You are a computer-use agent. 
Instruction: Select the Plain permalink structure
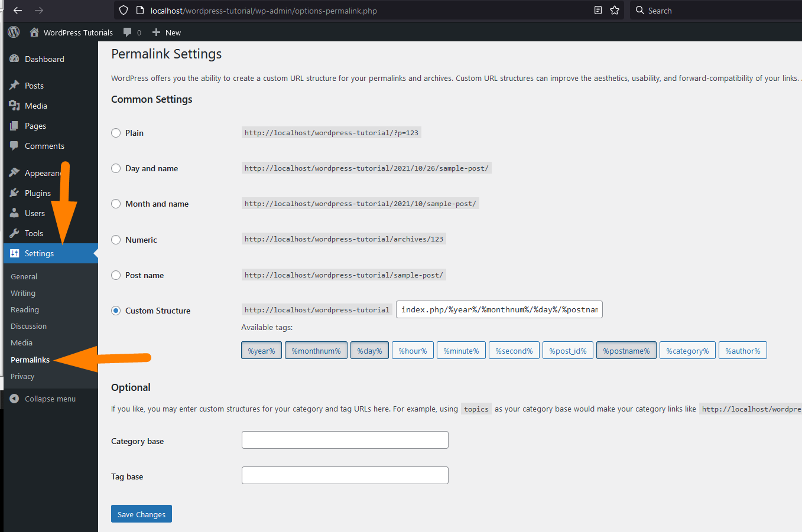116,133
